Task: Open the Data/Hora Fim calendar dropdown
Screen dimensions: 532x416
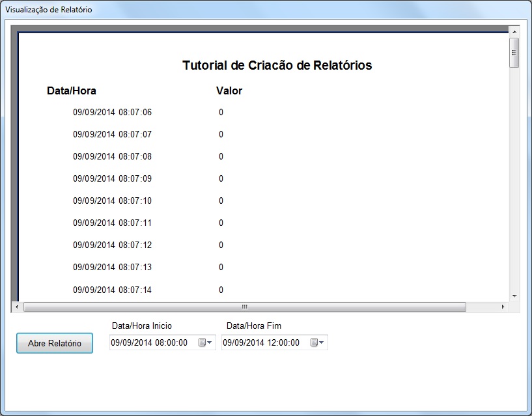Action: tap(317, 342)
